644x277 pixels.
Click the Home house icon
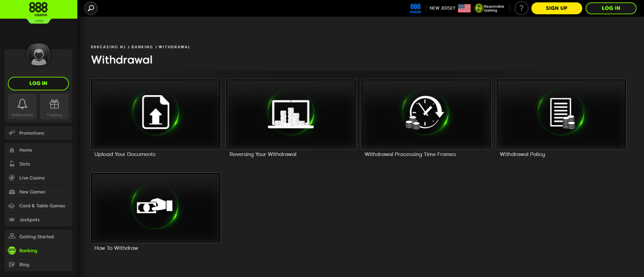12,150
